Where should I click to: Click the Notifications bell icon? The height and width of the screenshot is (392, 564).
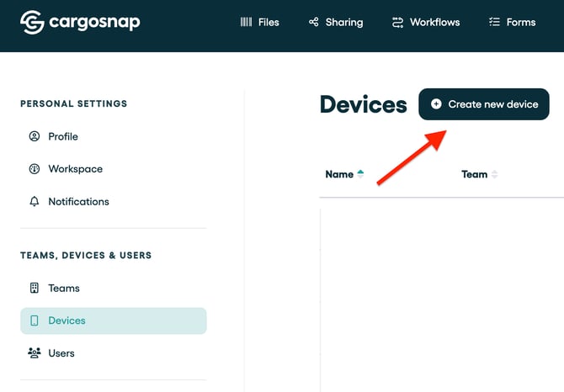click(35, 202)
